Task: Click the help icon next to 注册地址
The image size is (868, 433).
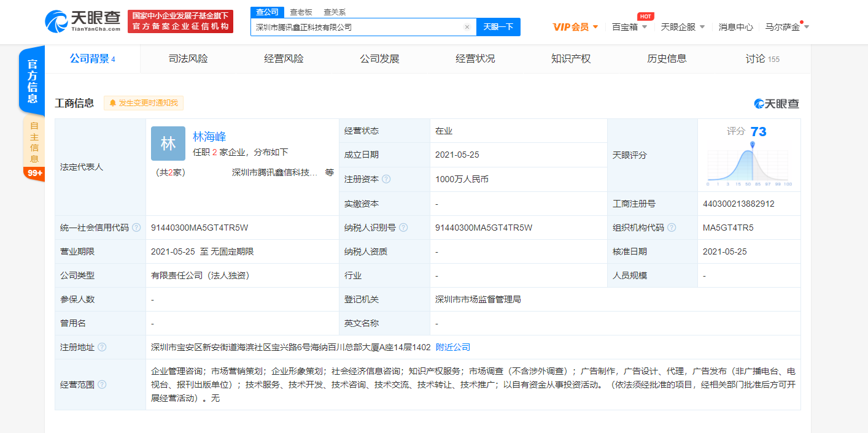Action: pyautogui.click(x=102, y=347)
